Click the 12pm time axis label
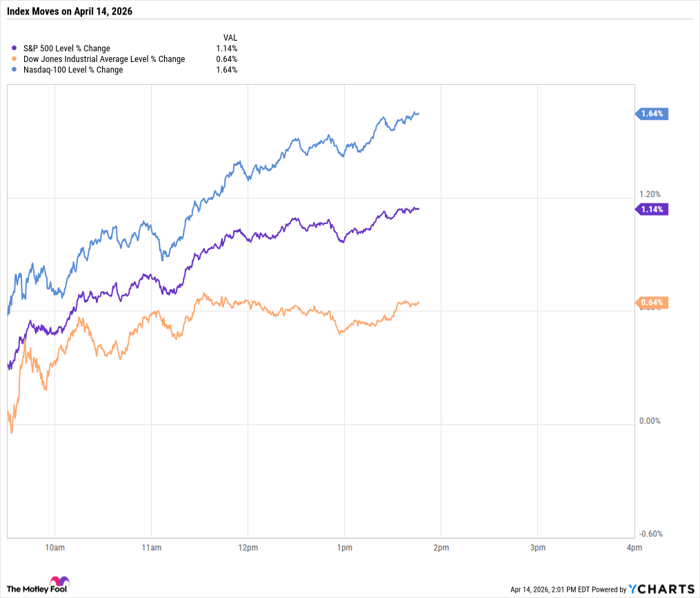Screen dimensions: 700x598 (x=247, y=548)
